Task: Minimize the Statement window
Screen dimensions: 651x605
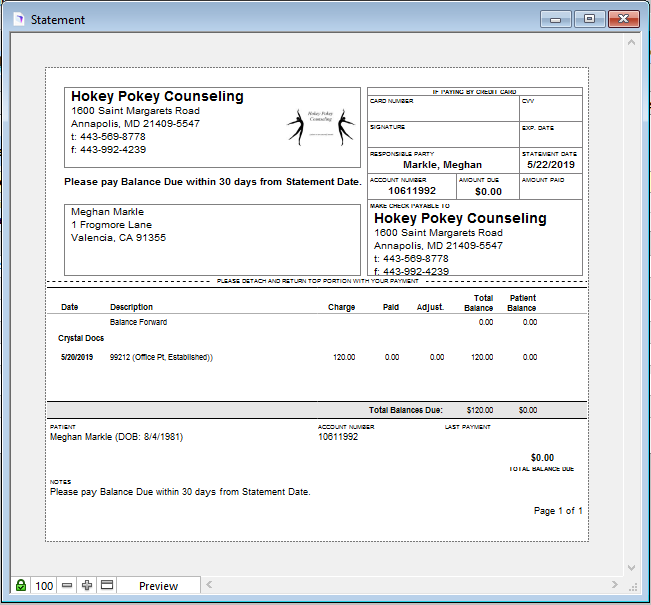Action: coord(555,19)
